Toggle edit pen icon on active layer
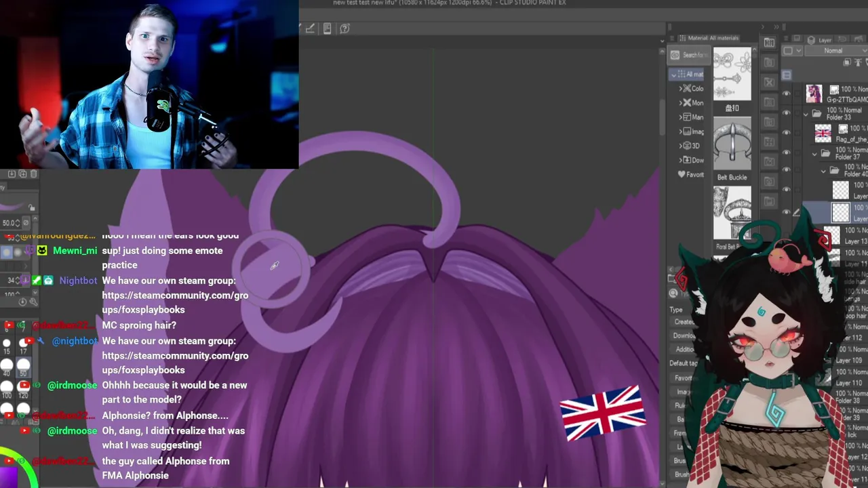 (796, 213)
